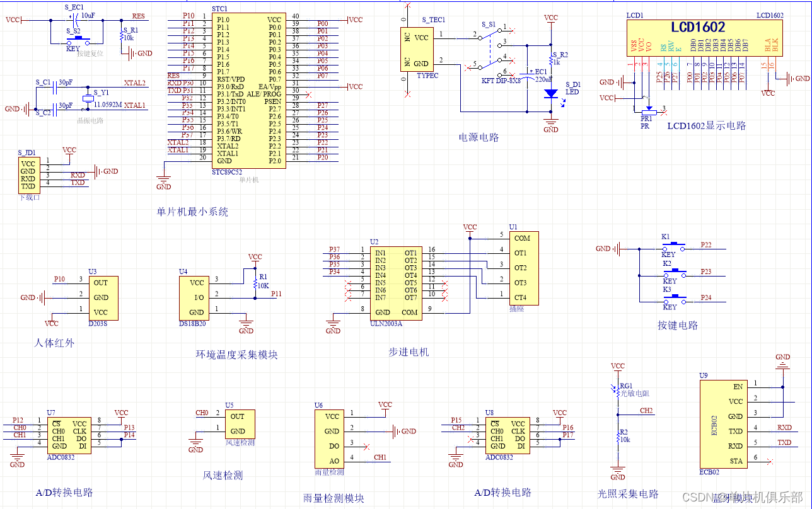812x509 pixels.
Task: Select the K2 pushbutton symbol
Action: (x=675, y=272)
